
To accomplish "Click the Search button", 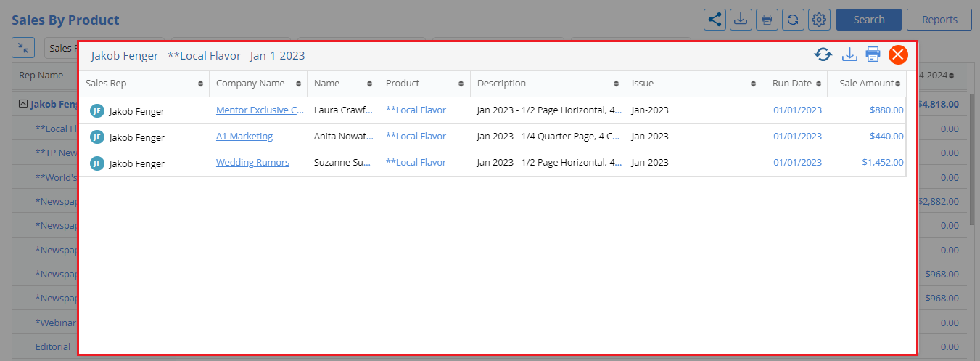I will pos(868,20).
